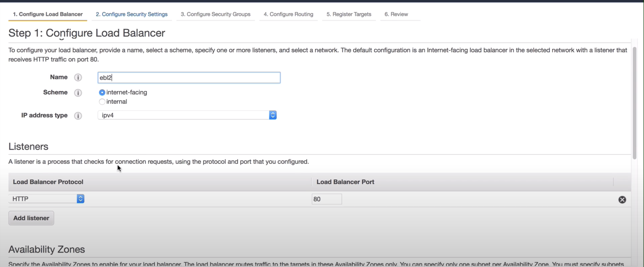Click the Load Balancer Protocol column header
This screenshot has height=267, width=644.
pos(48,182)
